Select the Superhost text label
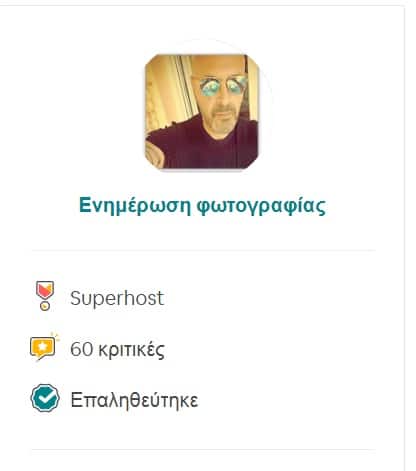Image resolution: width=416 pixels, height=471 pixels. (117, 298)
